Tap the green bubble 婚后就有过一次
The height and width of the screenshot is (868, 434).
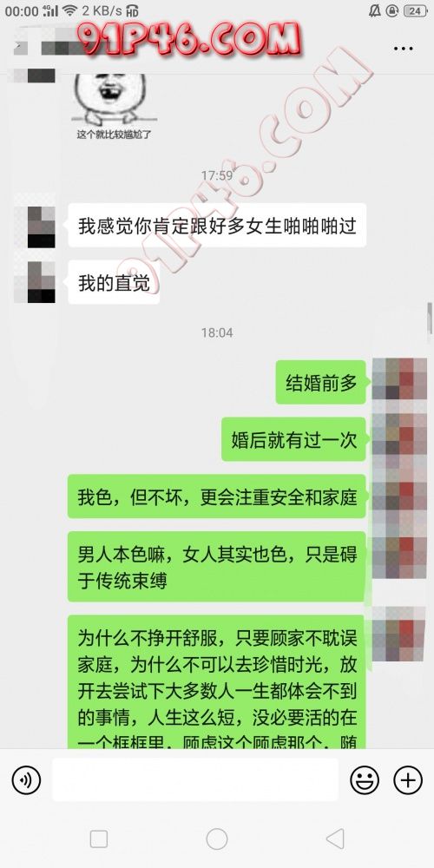(293, 439)
